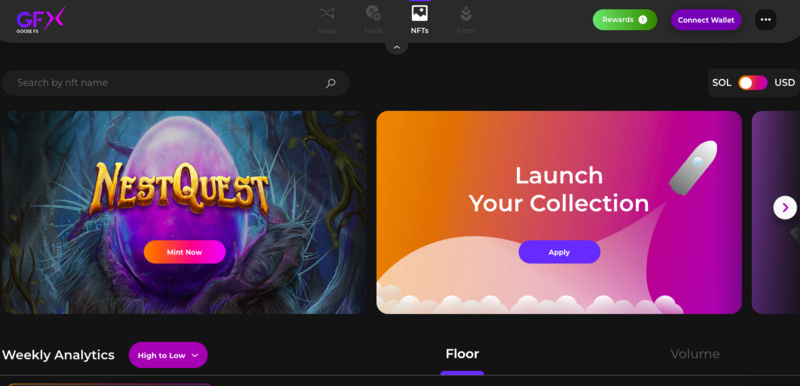800x386 pixels.
Task: Collapse the top navigation bar chevron
Action: pyautogui.click(x=396, y=47)
